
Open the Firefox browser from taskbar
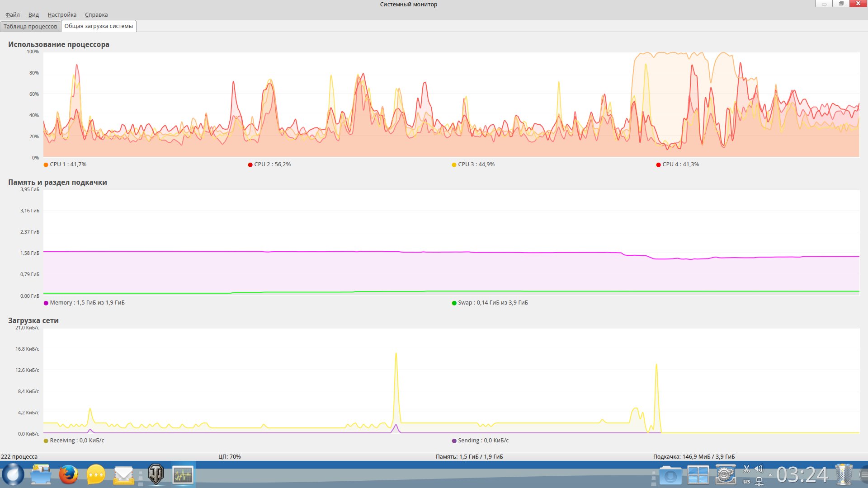coord(68,474)
